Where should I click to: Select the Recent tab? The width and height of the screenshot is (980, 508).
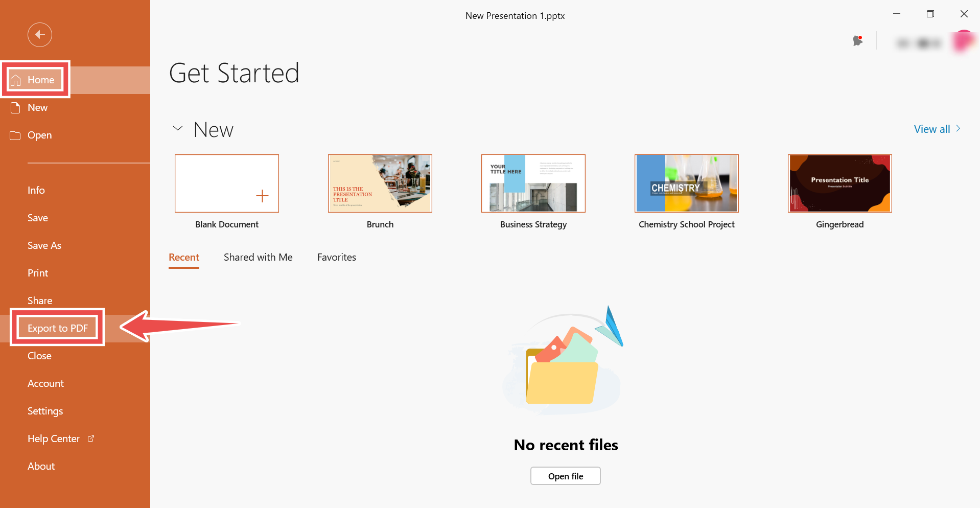183,257
